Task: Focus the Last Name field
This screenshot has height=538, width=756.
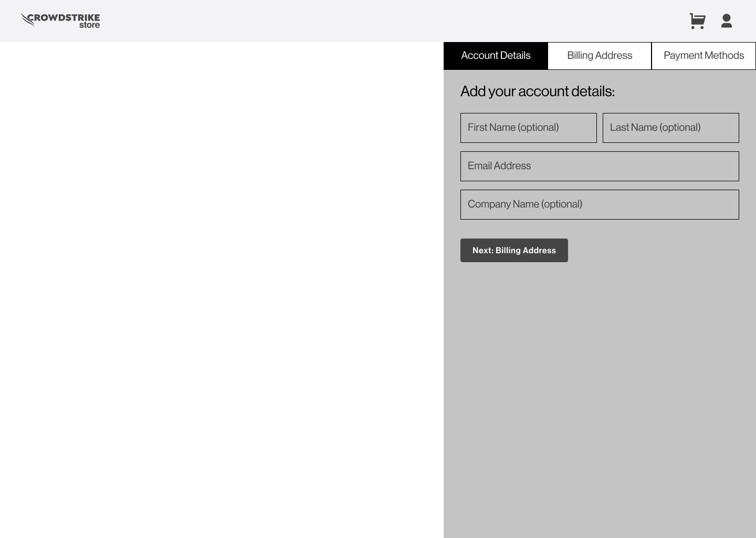Action: coord(671,128)
